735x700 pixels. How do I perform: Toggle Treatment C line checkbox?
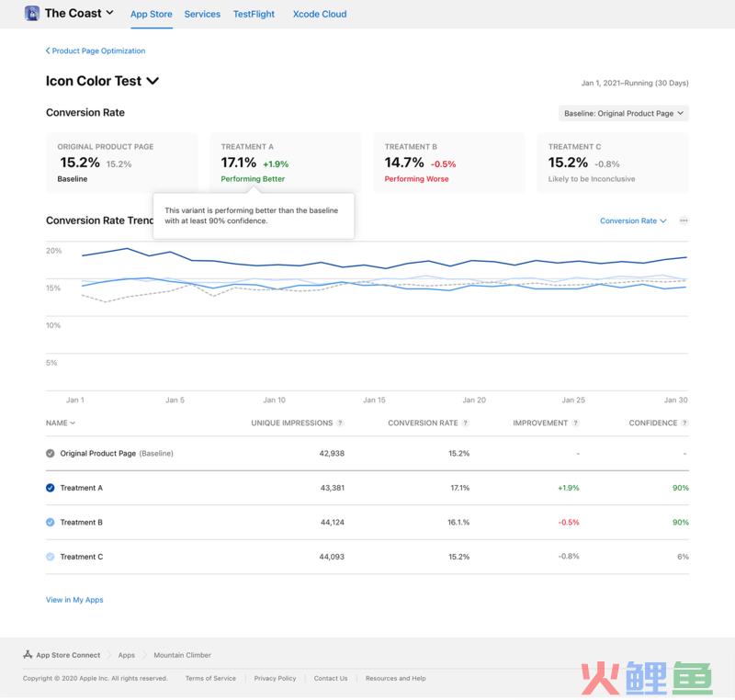tap(51, 557)
